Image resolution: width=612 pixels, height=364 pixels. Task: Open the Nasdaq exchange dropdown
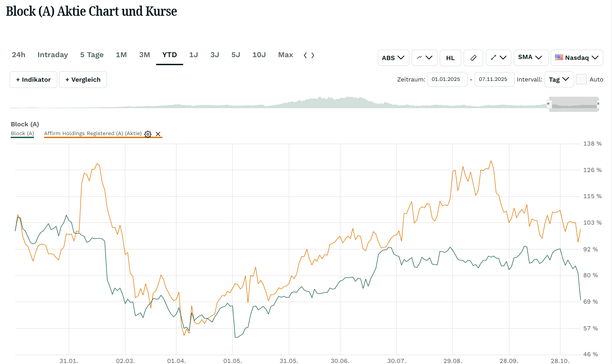coord(577,58)
